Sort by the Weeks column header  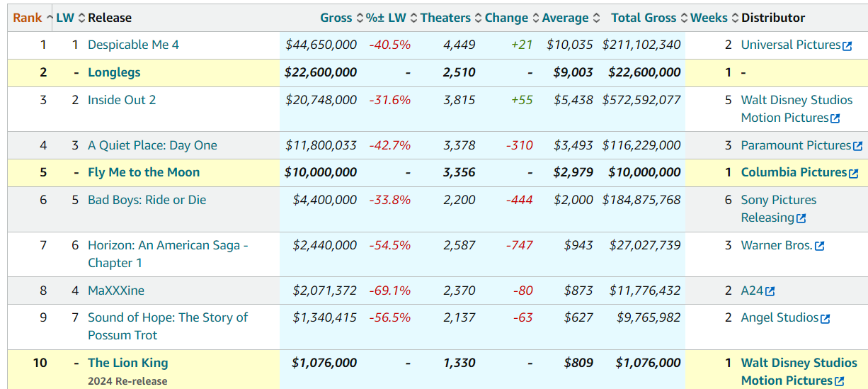point(709,18)
